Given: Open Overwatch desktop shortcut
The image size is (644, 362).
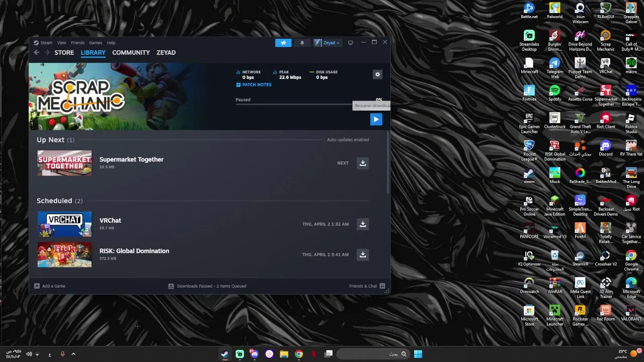Looking at the screenshot, I should pyautogui.click(x=529, y=286).
